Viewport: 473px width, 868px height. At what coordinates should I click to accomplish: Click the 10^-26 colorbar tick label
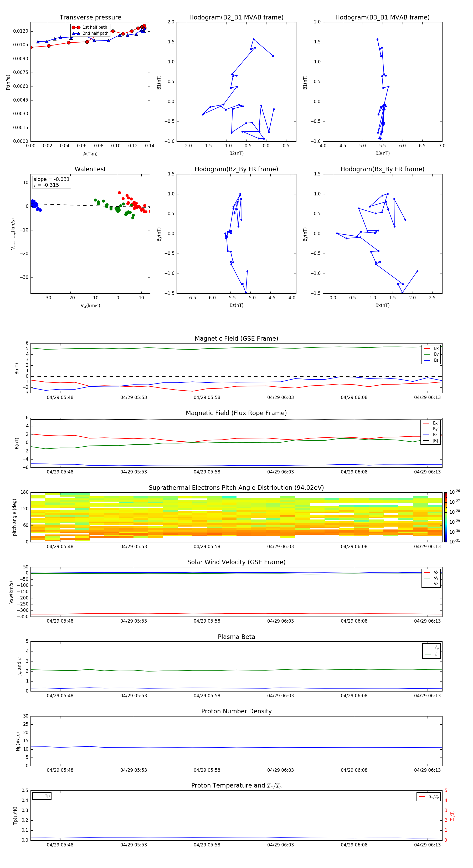455,492
